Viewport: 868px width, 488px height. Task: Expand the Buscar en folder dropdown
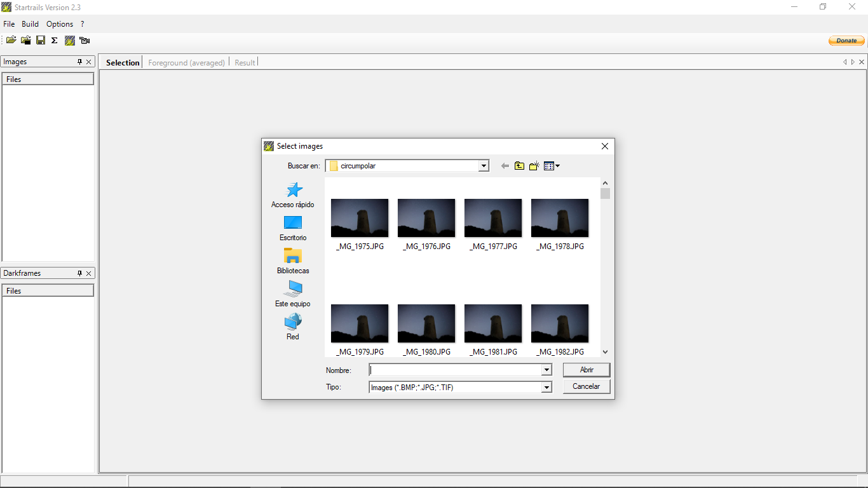tap(484, 166)
